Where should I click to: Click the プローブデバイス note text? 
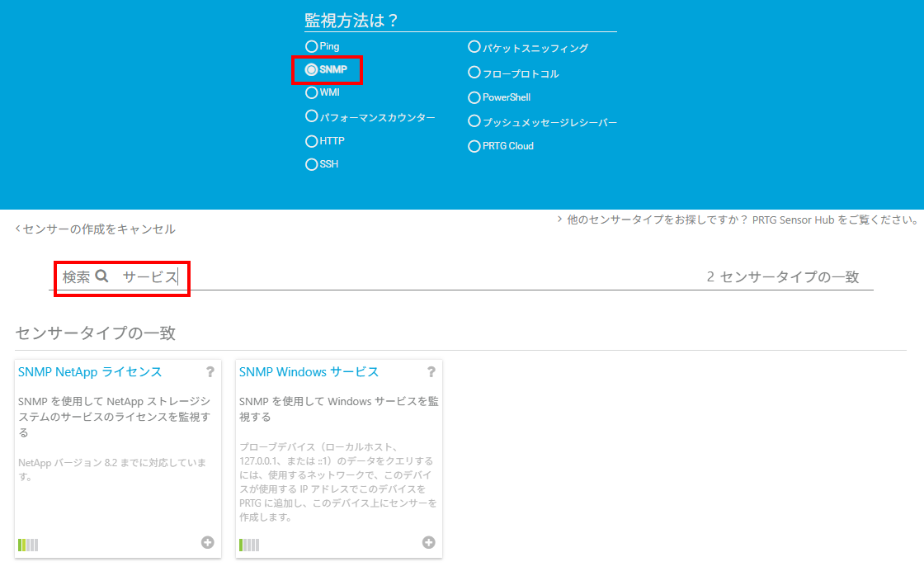tap(338, 482)
